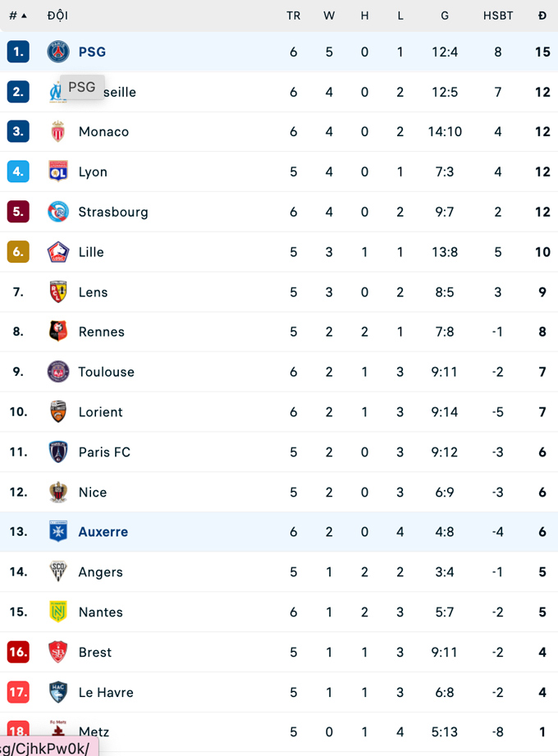Click the Monaco club crest icon
This screenshot has height=756, width=558.
click(58, 131)
